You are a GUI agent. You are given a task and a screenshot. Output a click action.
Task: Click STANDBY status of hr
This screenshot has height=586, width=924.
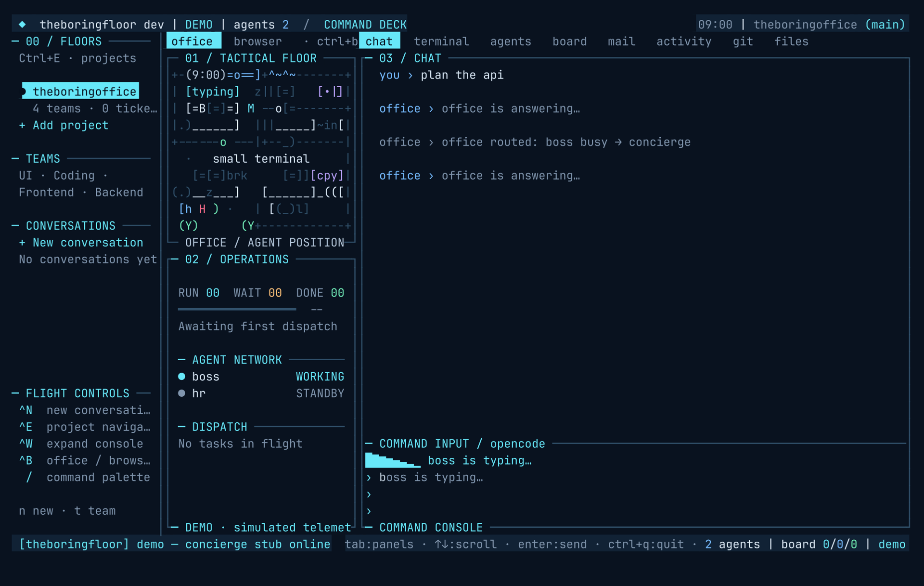(x=320, y=393)
